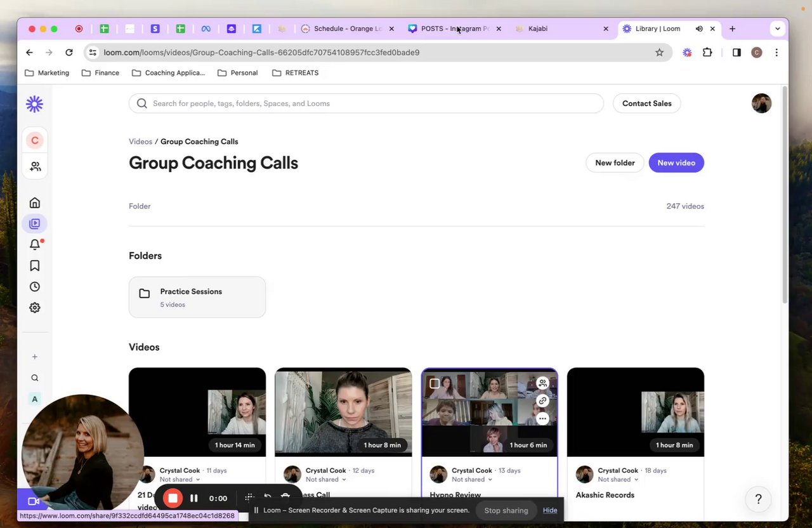Expand 'Not shared' dropdown under Akashic Records
Viewport: 812px width, 528px height.
[618, 479]
